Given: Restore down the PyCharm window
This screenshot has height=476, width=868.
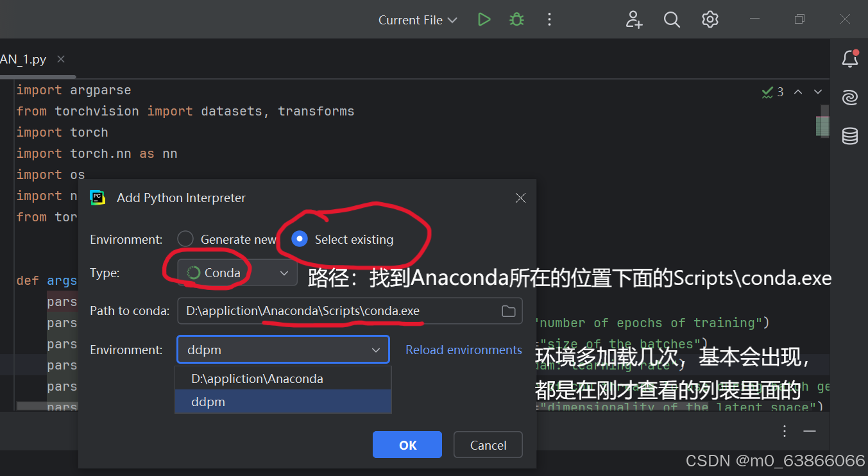Looking at the screenshot, I should 799,20.
